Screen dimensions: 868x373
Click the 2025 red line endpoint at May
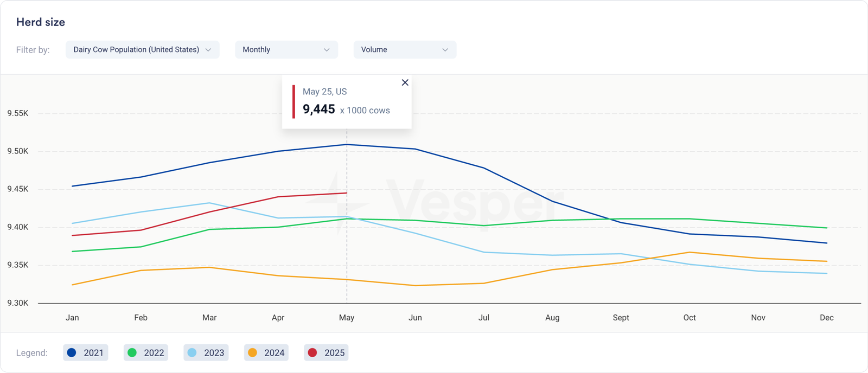pyautogui.click(x=347, y=193)
